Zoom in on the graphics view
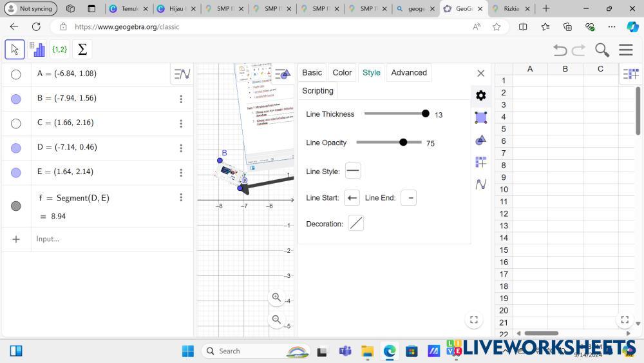Viewport: 644px width, 363px height. [x=276, y=297]
